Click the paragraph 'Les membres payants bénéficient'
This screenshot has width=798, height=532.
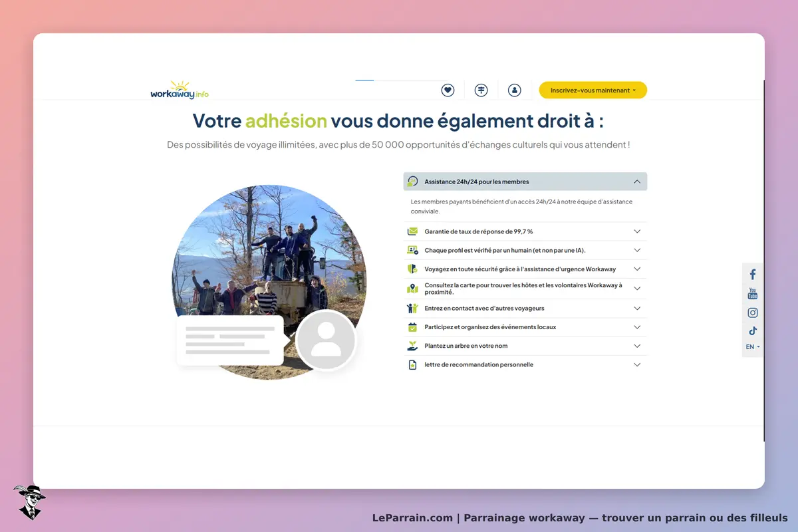pos(522,206)
